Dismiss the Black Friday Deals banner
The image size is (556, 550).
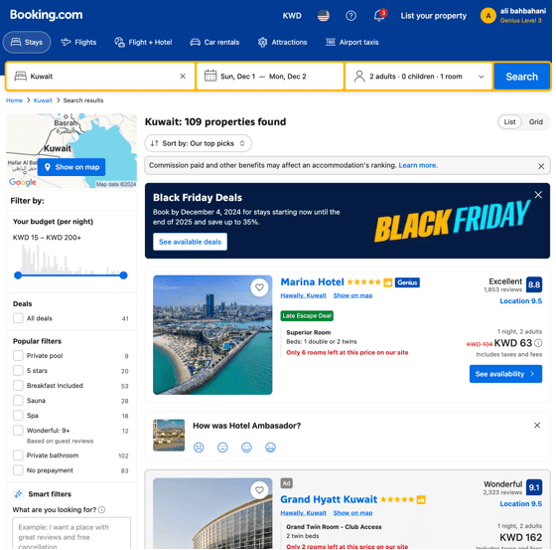point(538,195)
